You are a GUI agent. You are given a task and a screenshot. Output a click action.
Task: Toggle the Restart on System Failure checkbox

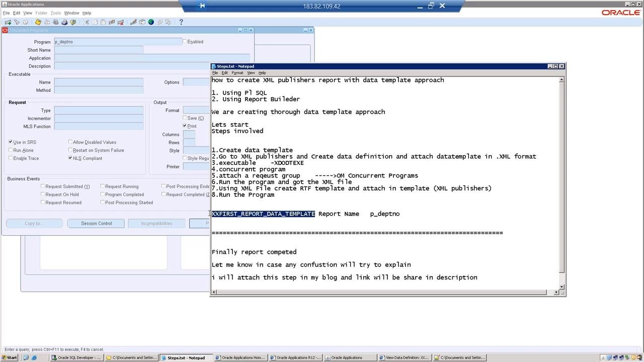coord(70,150)
